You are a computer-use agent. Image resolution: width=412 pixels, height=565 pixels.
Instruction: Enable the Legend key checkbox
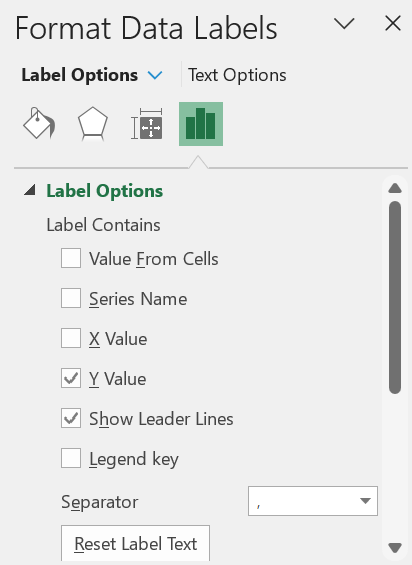71,458
